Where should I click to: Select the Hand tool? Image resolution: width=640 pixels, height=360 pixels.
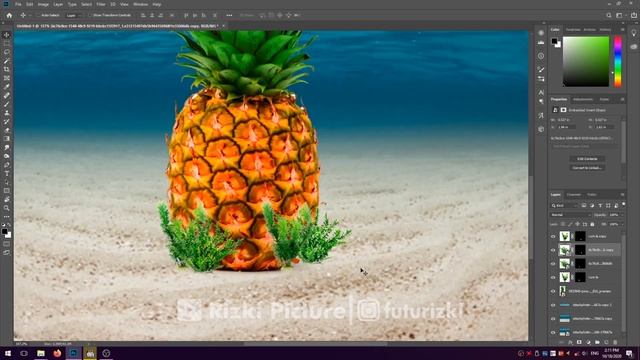[x=7, y=199]
